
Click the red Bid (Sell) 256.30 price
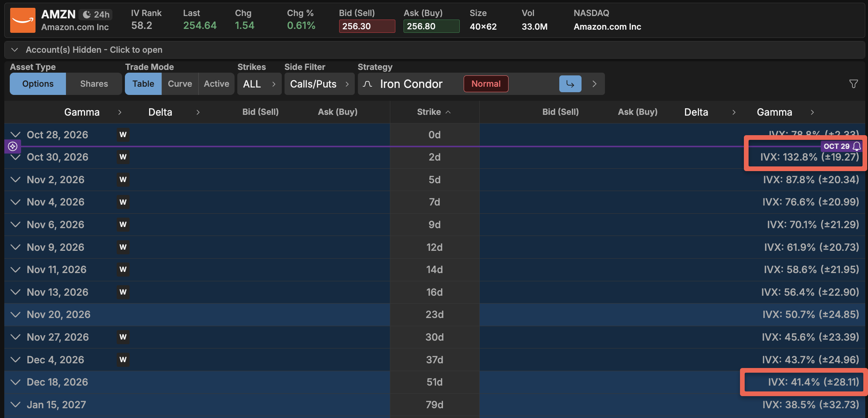[367, 26]
